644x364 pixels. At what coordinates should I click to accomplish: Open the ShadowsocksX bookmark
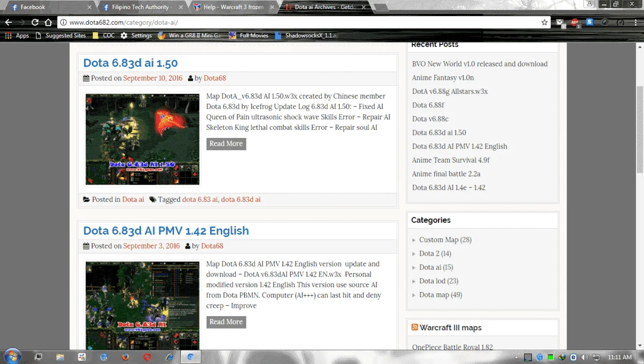305,35
